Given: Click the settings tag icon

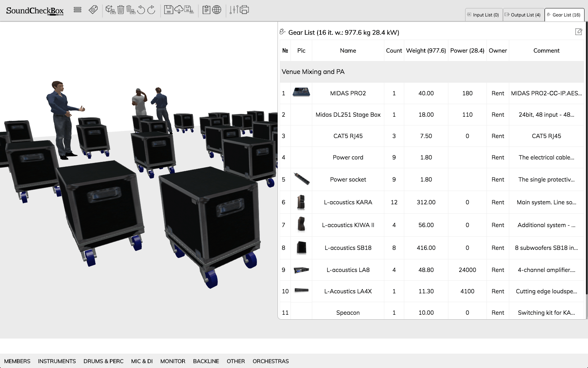Looking at the screenshot, I should [93, 10].
